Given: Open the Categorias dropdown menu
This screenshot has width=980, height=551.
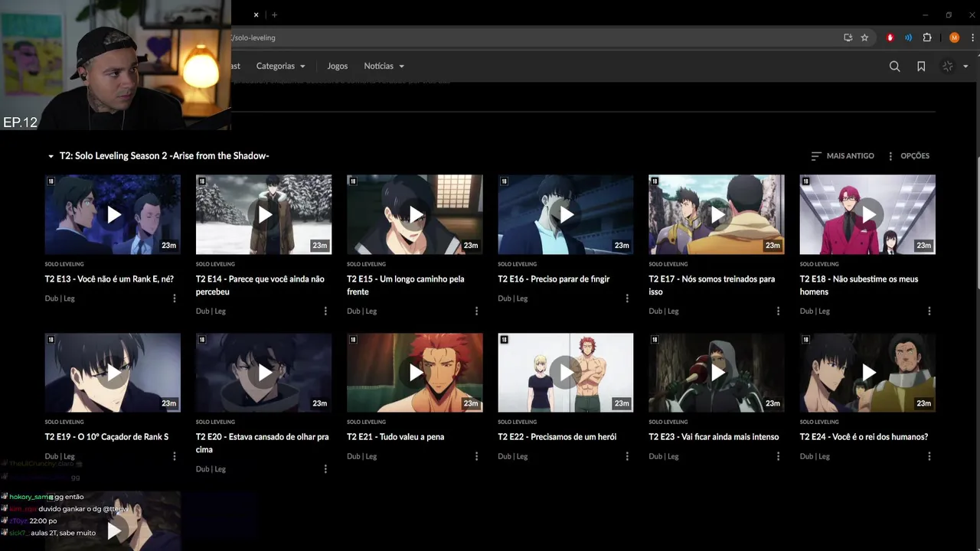Looking at the screenshot, I should (x=280, y=67).
